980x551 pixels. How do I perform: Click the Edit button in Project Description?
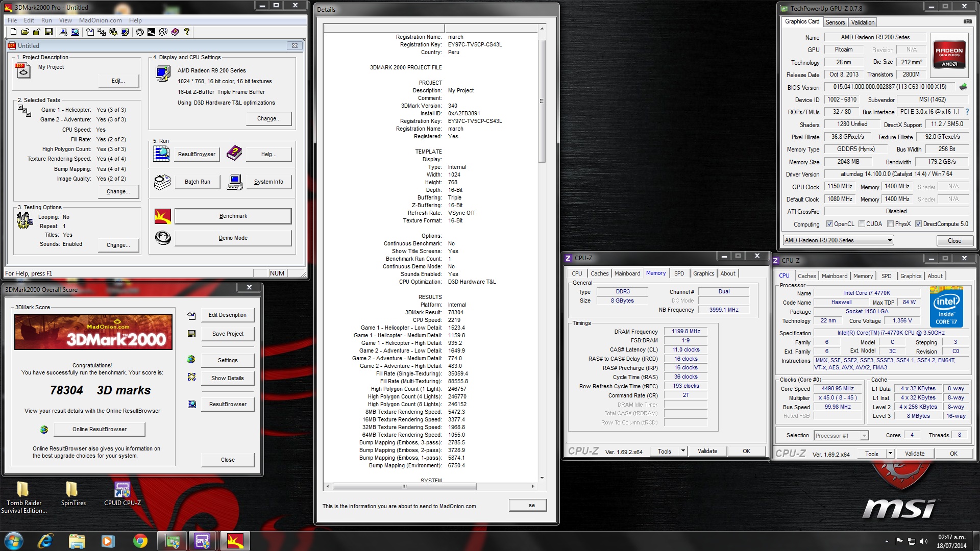pyautogui.click(x=118, y=81)
